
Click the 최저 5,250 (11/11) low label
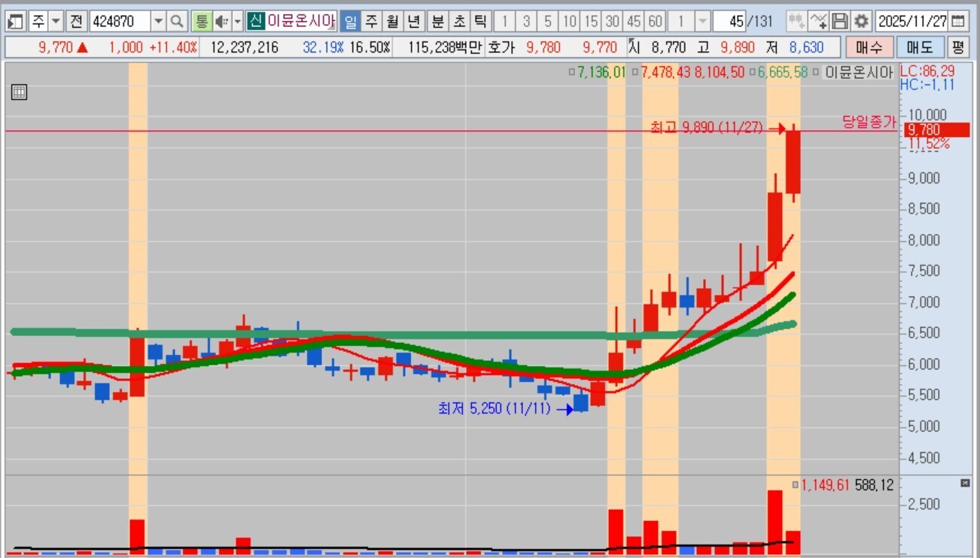click(495, 408)
